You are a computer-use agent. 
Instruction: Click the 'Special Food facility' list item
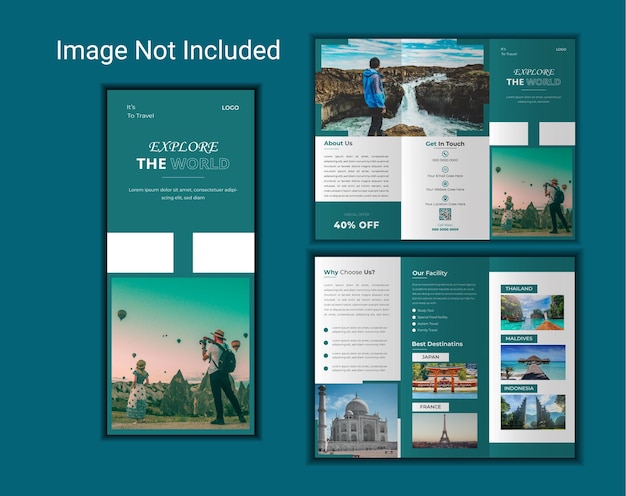(432, 317)
